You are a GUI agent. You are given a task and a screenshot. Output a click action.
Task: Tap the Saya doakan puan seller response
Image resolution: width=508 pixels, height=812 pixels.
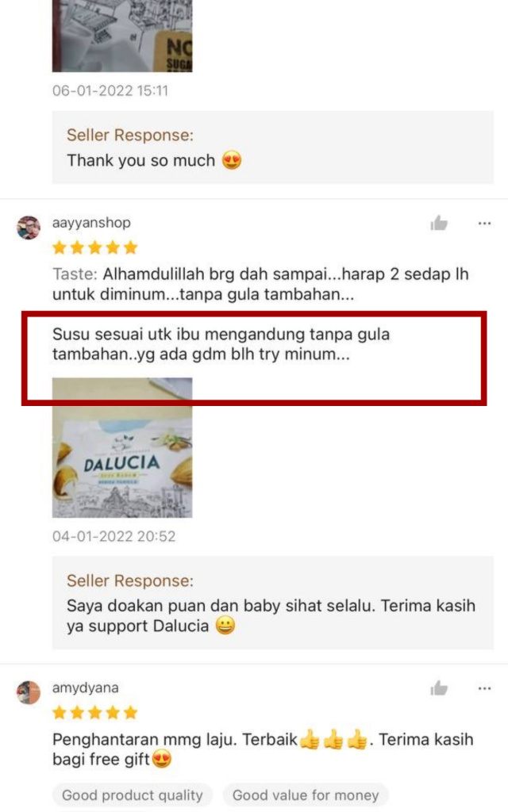pyautogui.click(x=273, y=603)
